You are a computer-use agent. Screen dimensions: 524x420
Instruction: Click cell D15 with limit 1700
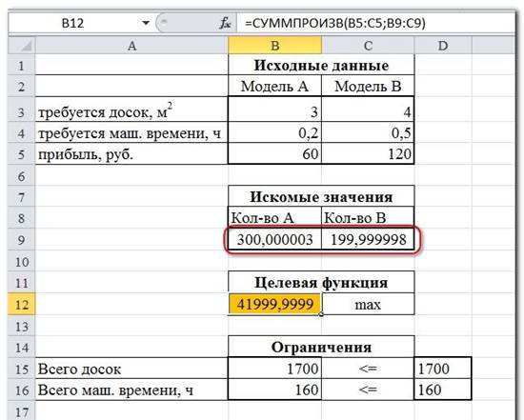tap(443, 369)
